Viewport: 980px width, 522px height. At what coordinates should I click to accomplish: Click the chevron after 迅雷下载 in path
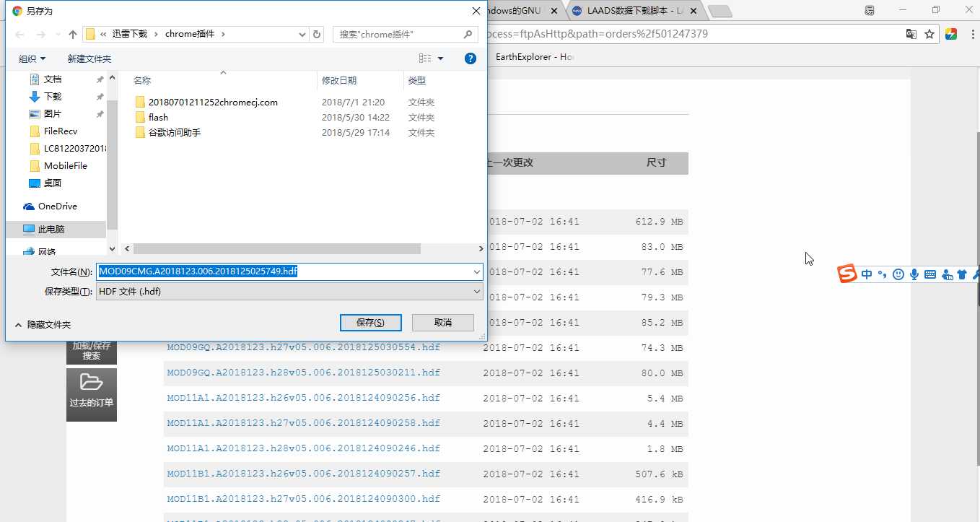coord(157,34)
